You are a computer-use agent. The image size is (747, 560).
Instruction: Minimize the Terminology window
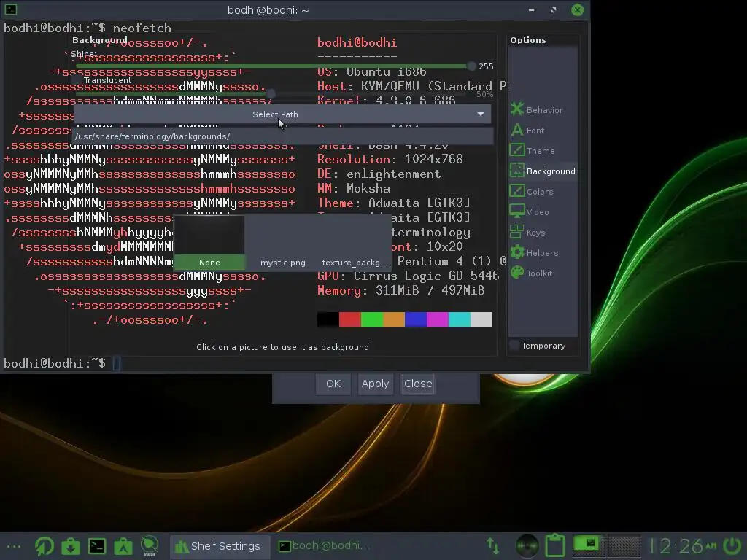pos(532,10)
